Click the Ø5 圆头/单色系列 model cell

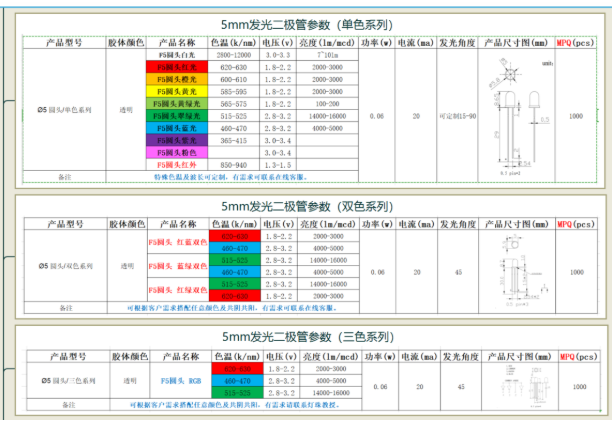click(x=64, y=110)
